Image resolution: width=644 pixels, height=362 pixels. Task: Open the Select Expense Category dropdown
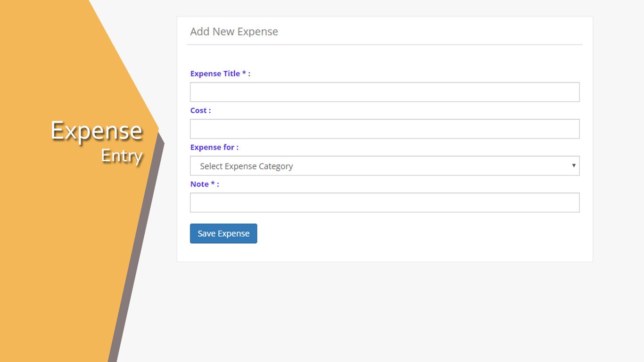pos(384,166)
